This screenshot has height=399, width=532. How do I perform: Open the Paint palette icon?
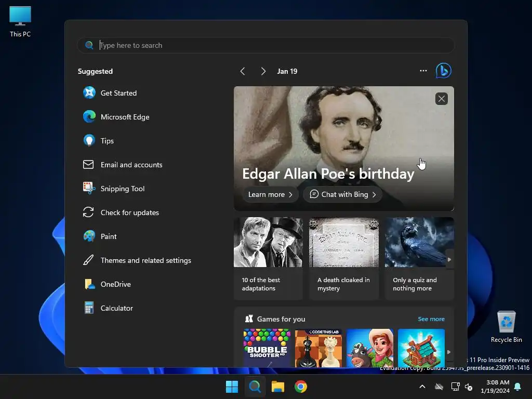coord(89,236)
